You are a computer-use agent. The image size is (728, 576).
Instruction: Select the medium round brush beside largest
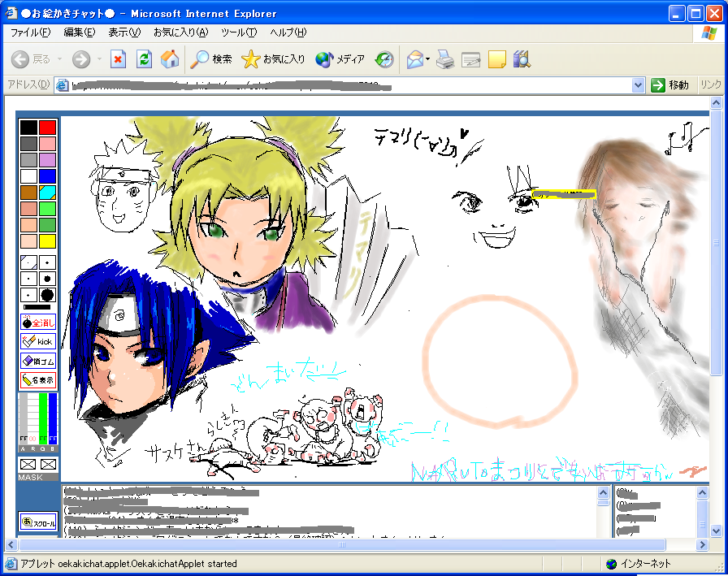47,279
